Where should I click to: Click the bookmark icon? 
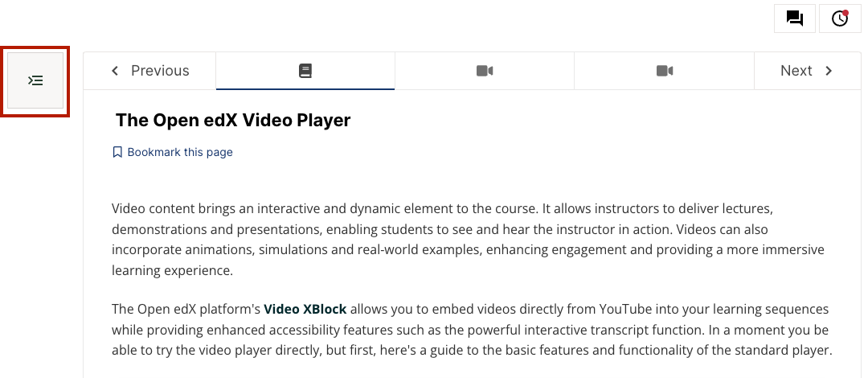click(117, 152)
